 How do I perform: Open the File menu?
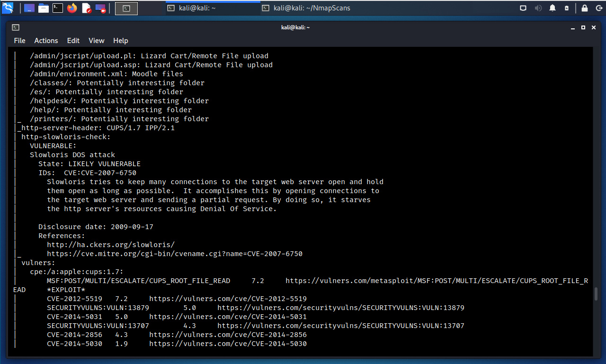coord(19,41)
